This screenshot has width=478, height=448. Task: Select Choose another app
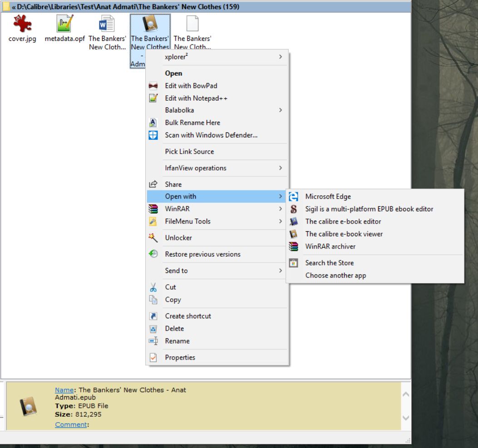(x=375, y=275)
